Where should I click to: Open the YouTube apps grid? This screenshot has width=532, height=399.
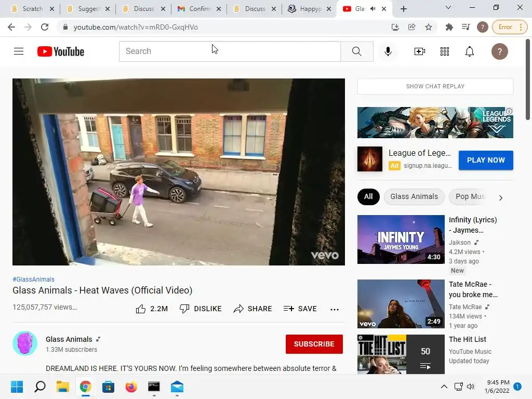click(445, 51)
